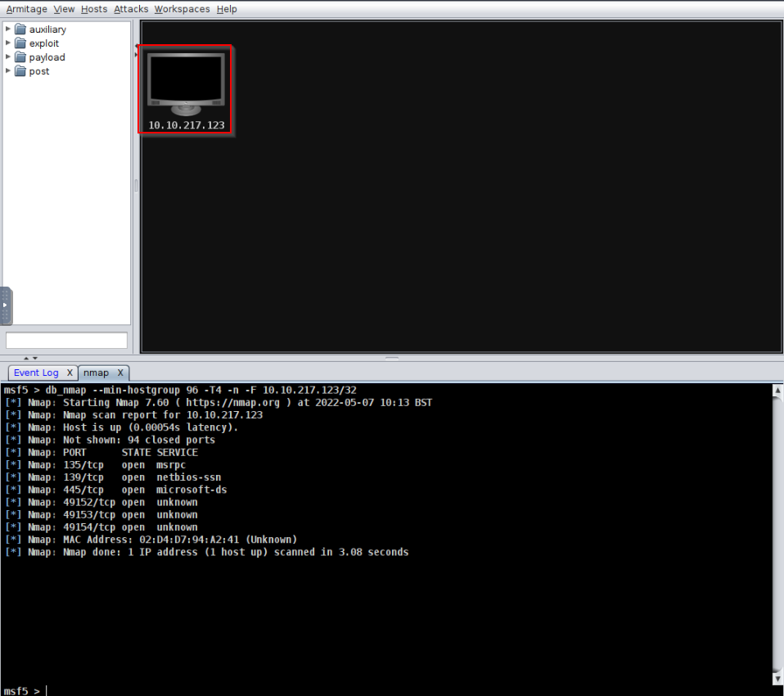Expand the payload module tree node
This screenshot has height=696, width=784.
click(8, 57)
